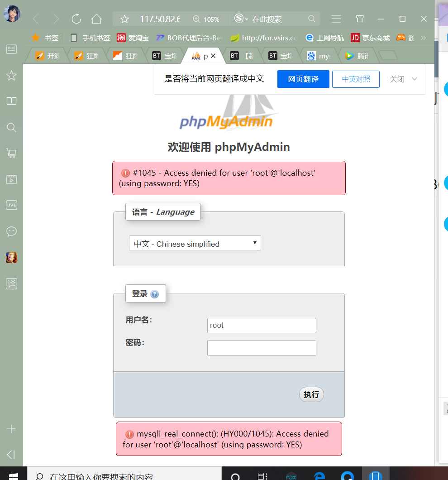448x480 pixels.
Task: Open 手机书签 bookmark
Action: pyautogui.click(x=90, y=38)
